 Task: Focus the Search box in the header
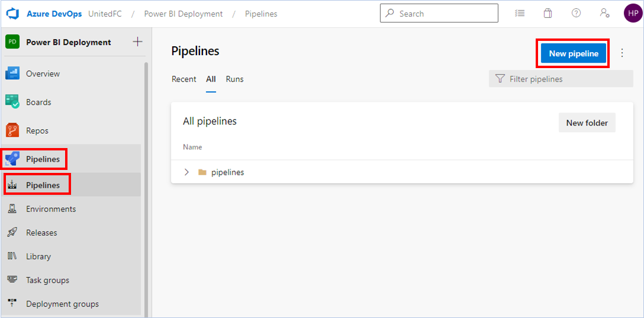pos(439,13)
